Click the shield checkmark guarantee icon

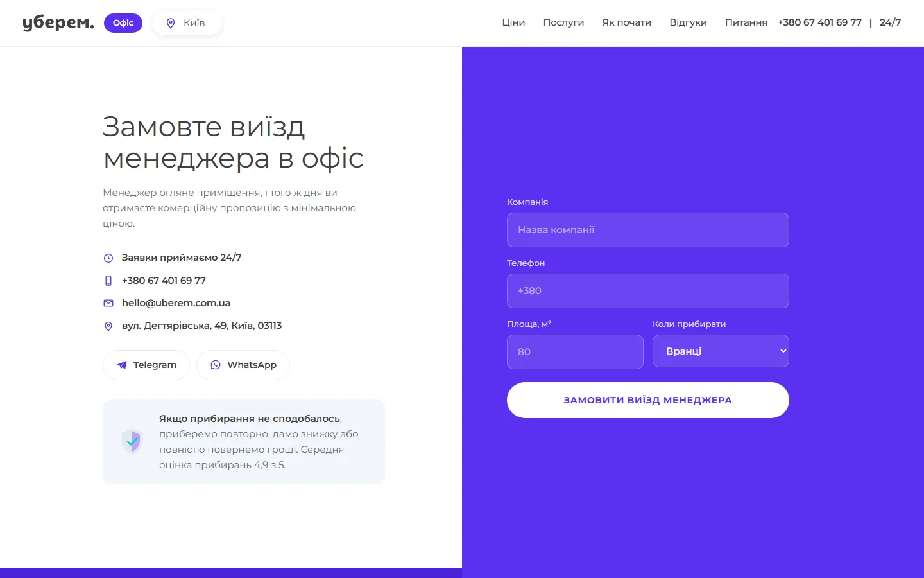(x=132, y=442)
